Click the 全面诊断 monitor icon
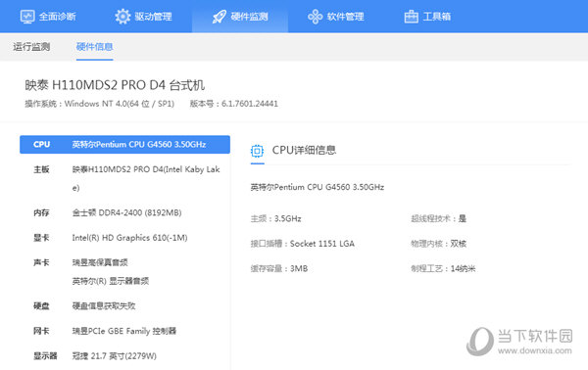Viewport: 588px width, 370px height. pos(27,17)
